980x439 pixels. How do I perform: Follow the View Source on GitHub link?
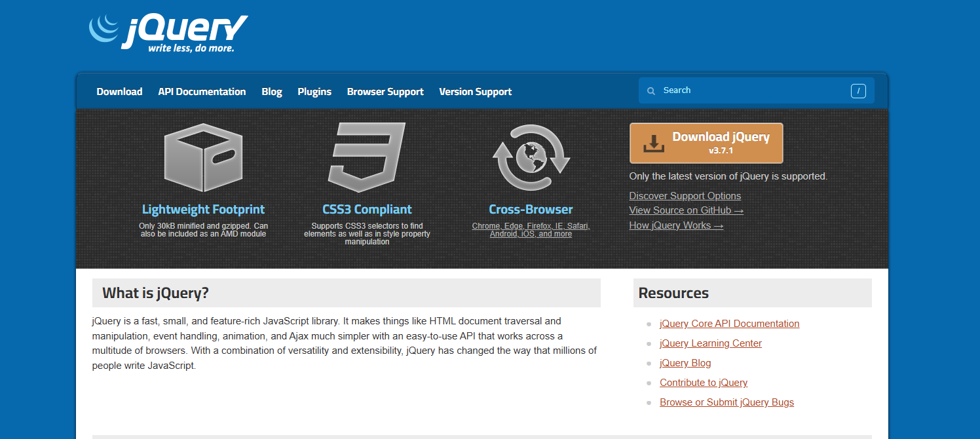(687, 210)
